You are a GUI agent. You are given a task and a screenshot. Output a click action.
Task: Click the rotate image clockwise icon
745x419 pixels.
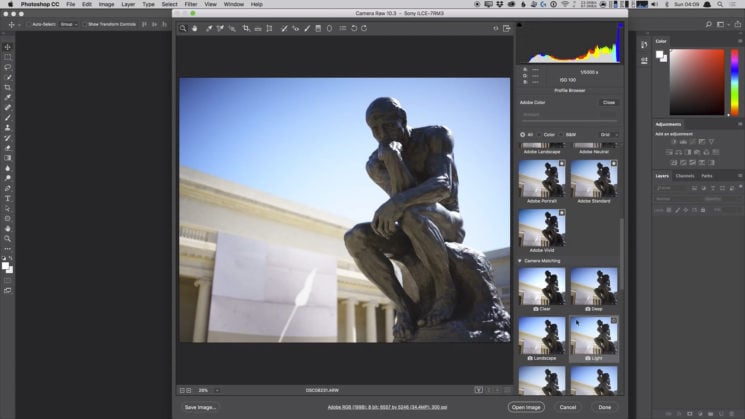(365, 29)
